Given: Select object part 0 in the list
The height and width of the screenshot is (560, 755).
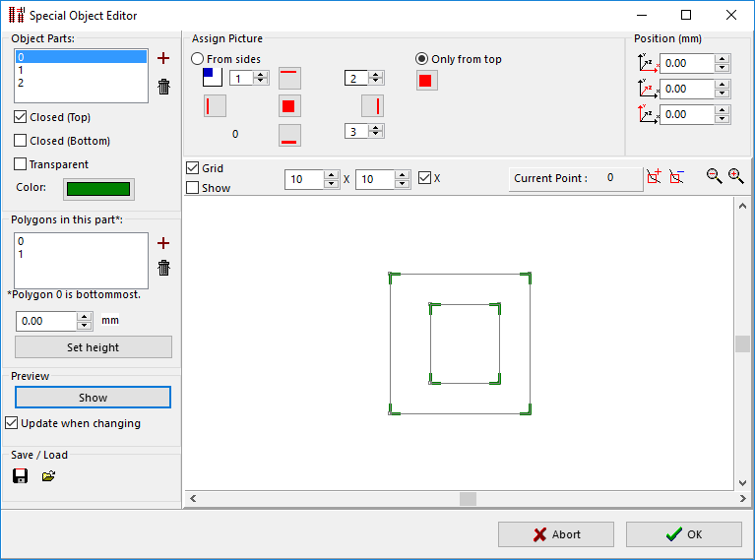Looking at the screenshot, I should 81,57.
